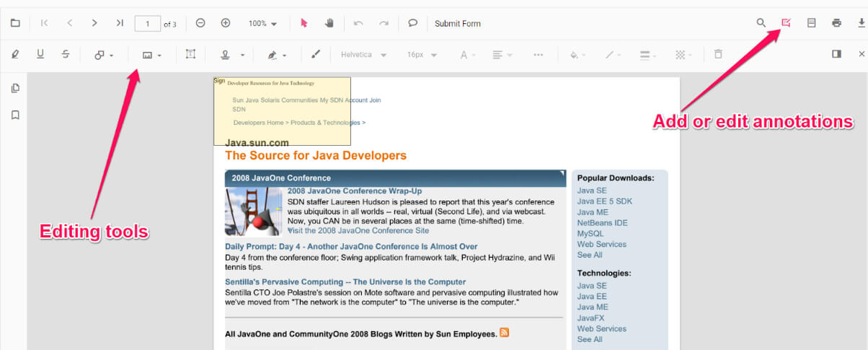Viewport: 868px width, 350px height.
Task: Open the opacity checkerboard control
Action: coord(683,55)
